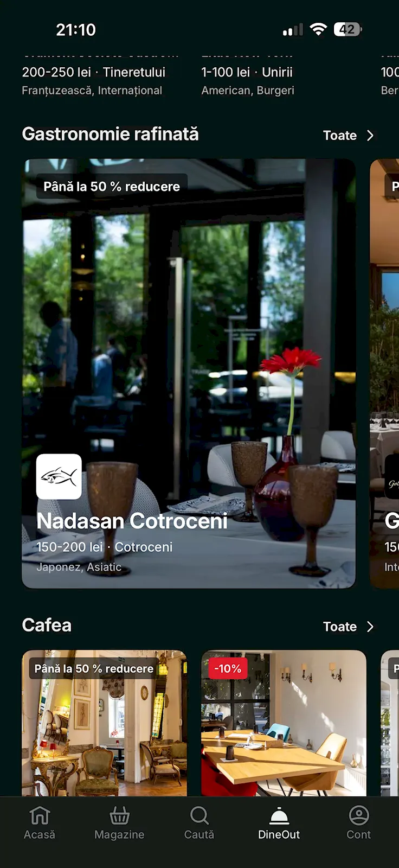Open the Nadasan Cotroceni restaurant title

tap(132, 521)
